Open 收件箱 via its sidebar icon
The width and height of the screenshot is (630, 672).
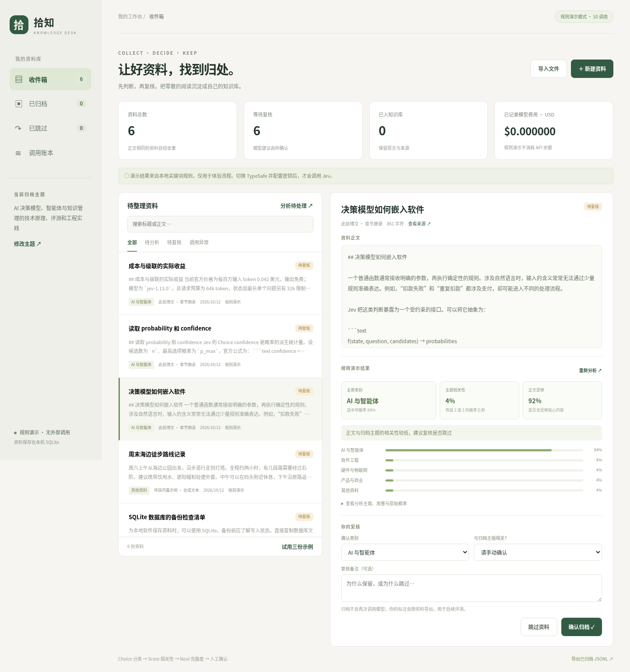[x=19, y=79]
